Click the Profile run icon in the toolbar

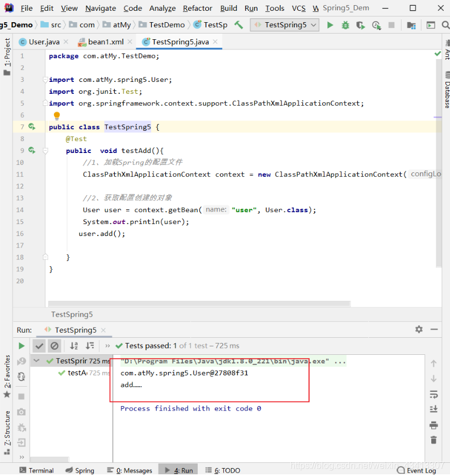[x=376, y=25]
